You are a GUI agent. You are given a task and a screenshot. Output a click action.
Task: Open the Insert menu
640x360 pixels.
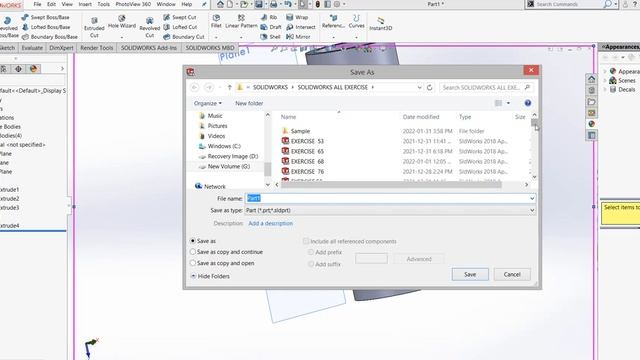pyautogui.click(x=85, y=4)
